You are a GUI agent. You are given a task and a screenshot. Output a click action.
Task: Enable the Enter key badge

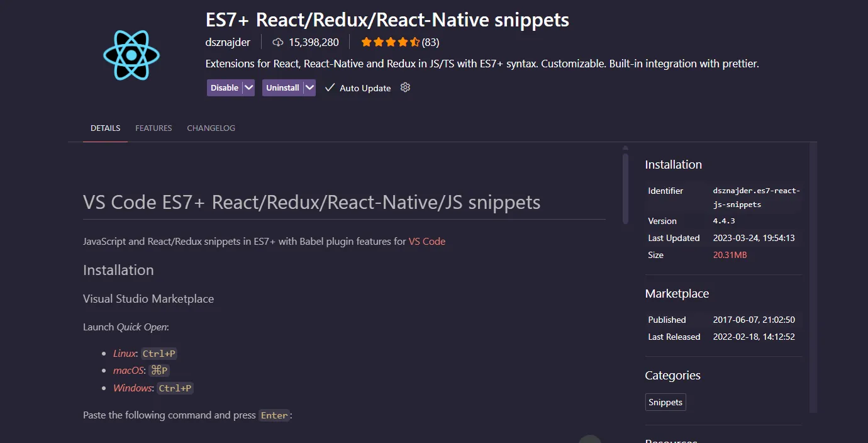(x=274, y=415)
